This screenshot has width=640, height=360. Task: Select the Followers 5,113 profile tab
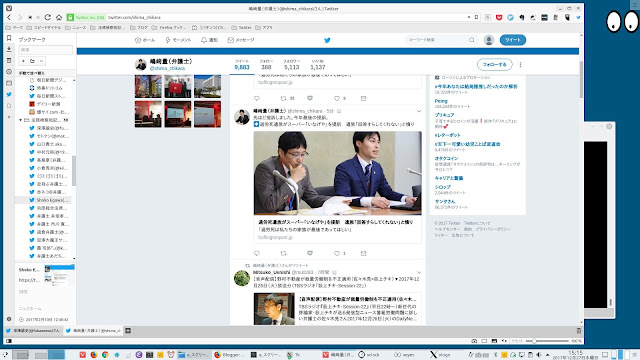pos(291,64)
